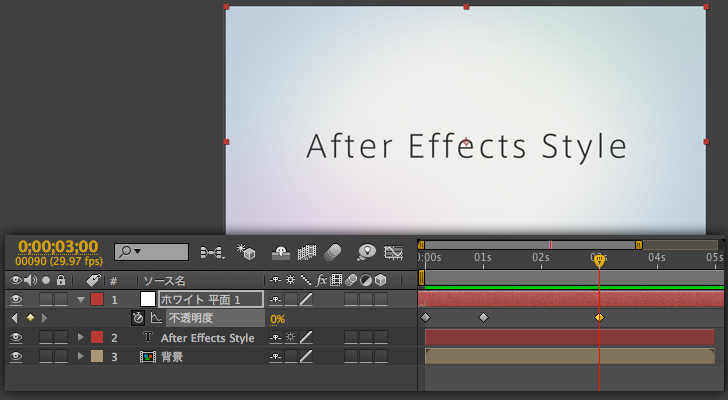Toggle the Draft 3D icon

[246, 252]
